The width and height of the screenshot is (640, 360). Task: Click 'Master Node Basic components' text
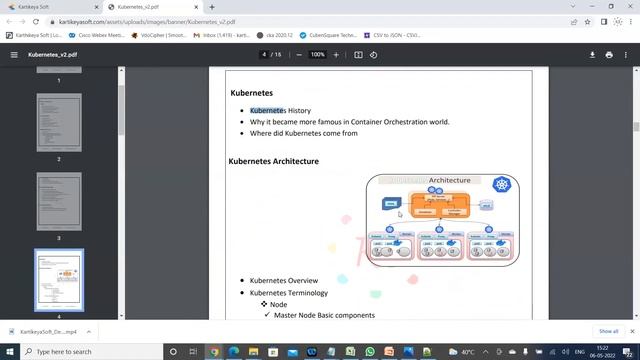(x=324, y=316)
